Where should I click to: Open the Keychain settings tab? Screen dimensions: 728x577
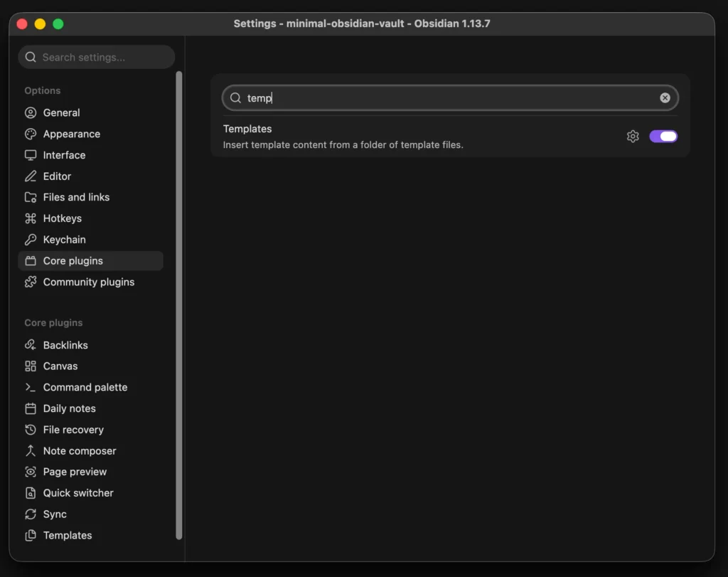90,240
